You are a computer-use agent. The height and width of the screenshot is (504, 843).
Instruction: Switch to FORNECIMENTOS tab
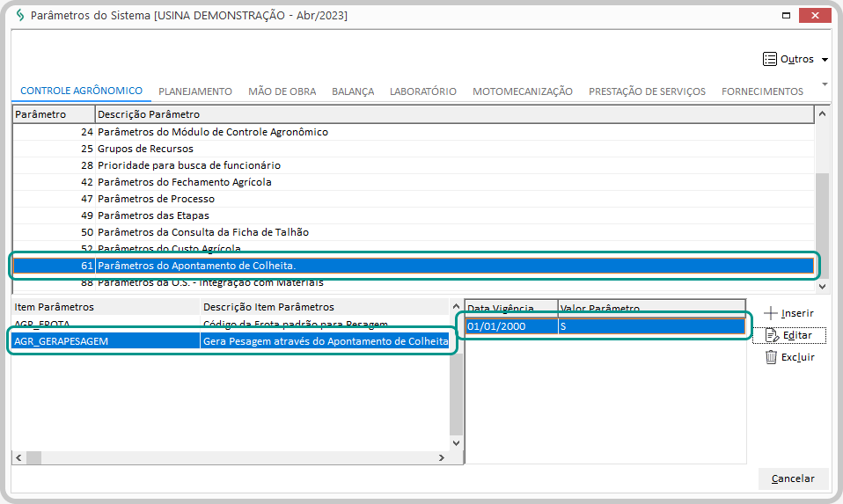point(762,91)
